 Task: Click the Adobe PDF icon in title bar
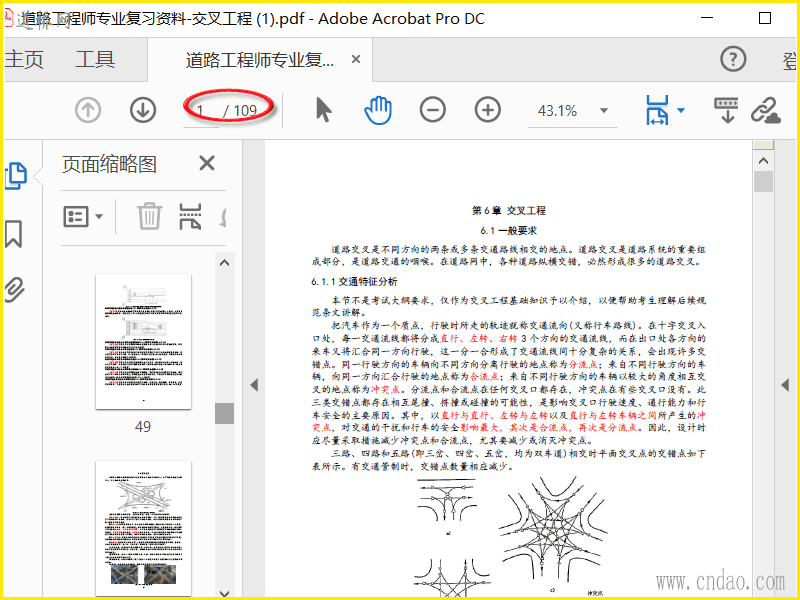point(7,18)
